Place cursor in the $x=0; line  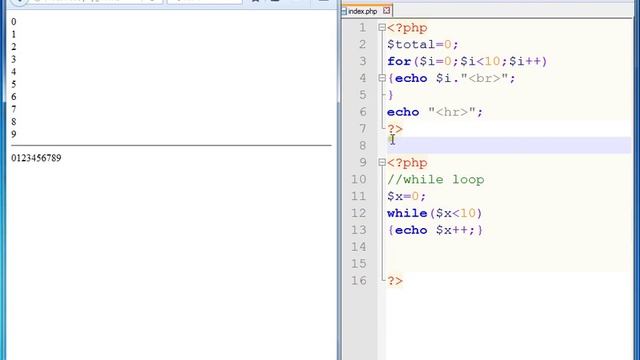406,196
